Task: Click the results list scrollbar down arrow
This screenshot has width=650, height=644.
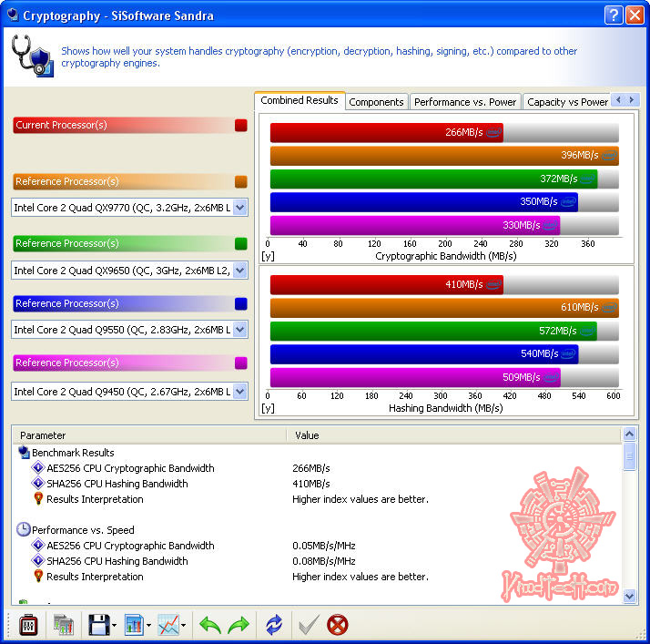Action: [x=629, y=597]
